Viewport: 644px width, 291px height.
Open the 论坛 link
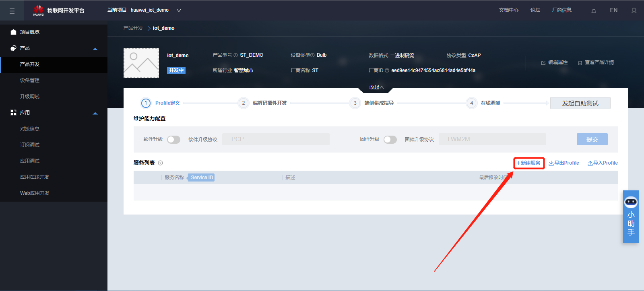click(x=535, y=10)
